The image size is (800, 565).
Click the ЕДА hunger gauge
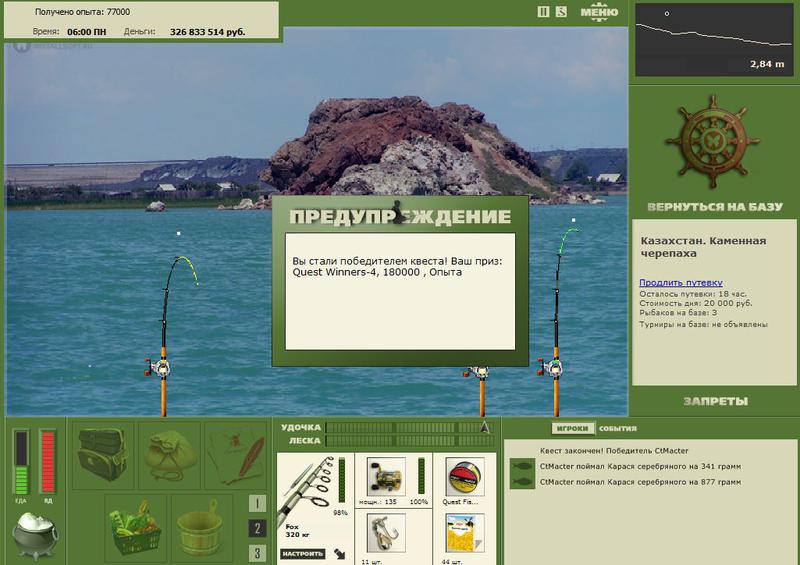[21, 462]
